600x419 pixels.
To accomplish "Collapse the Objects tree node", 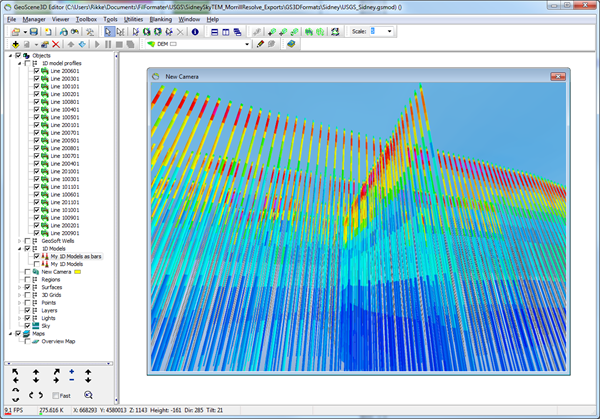I will click(10, 55).
